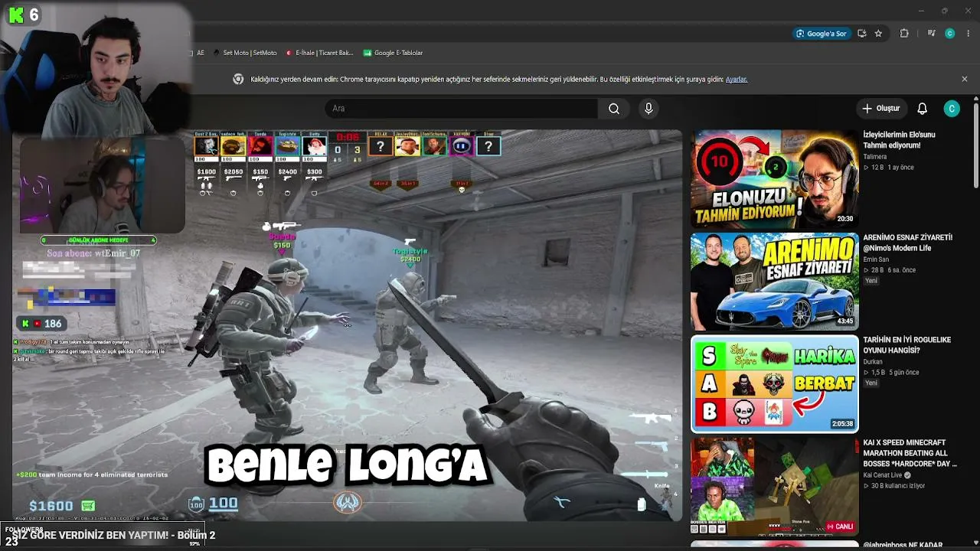Open the E-İhale | Ticaret Bak... bookmark

[x=319, y=53]
